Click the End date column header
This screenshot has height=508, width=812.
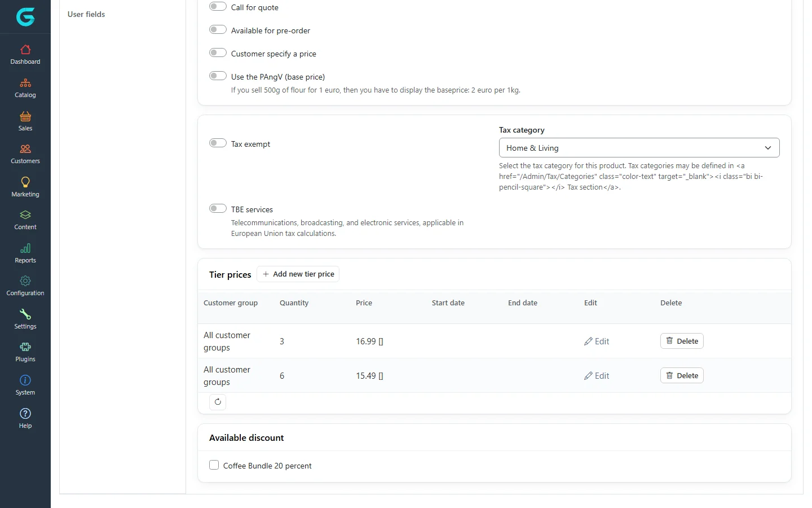pyautogui.click(x=523, y=303)
